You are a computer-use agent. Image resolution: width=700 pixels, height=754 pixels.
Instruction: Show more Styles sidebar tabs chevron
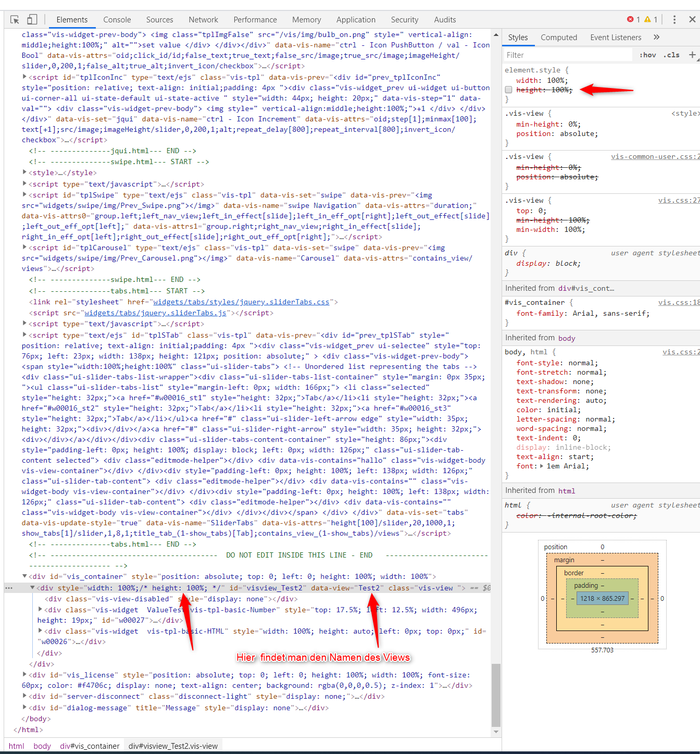tap(656, 38)
